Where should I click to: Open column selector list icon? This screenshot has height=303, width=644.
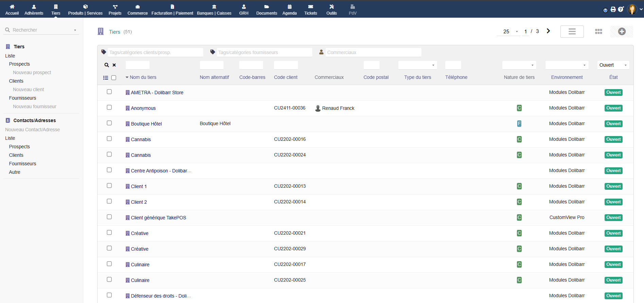point(106,78)
